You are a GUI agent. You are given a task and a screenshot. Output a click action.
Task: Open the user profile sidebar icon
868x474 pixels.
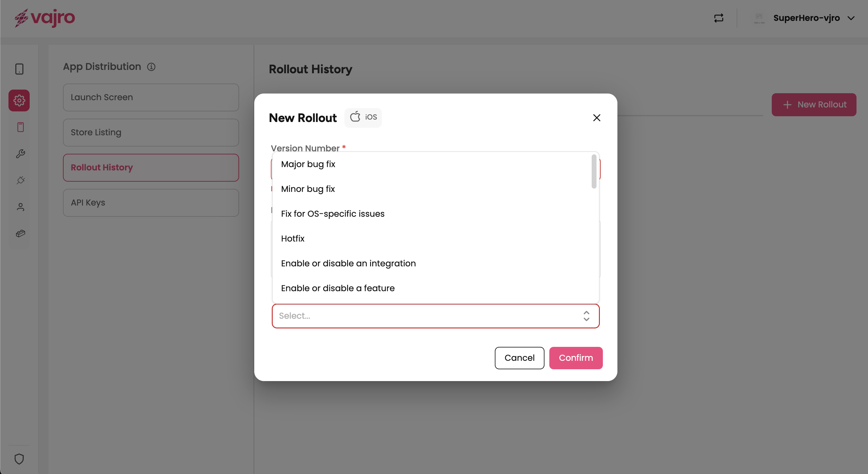[20, 207]
